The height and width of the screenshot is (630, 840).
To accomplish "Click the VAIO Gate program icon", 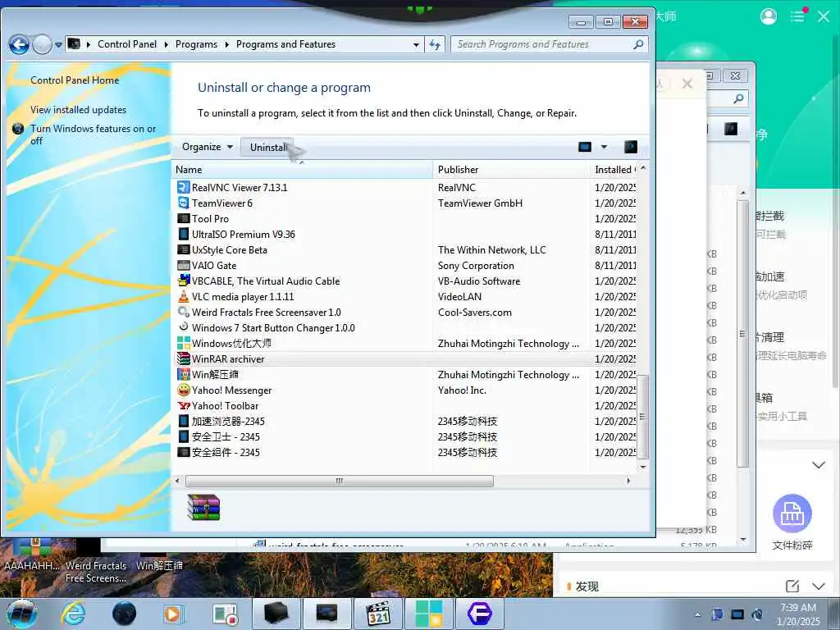I will click(183, 265).
